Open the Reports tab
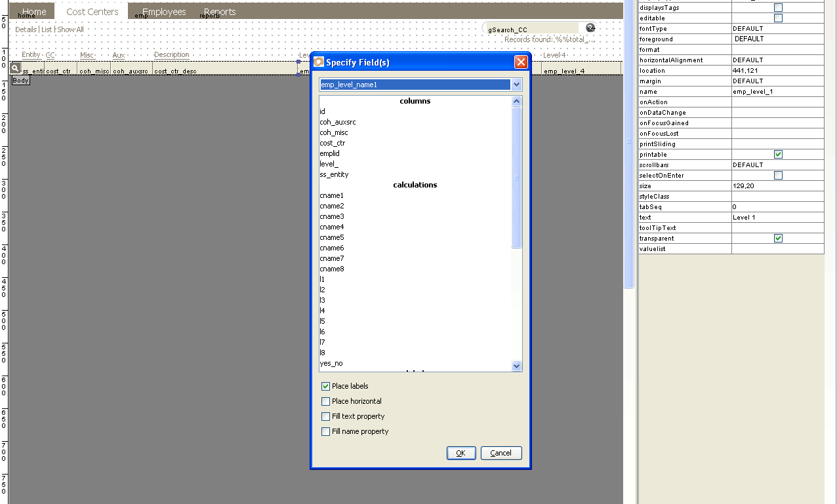837x504 pixels. pos(220,12)
